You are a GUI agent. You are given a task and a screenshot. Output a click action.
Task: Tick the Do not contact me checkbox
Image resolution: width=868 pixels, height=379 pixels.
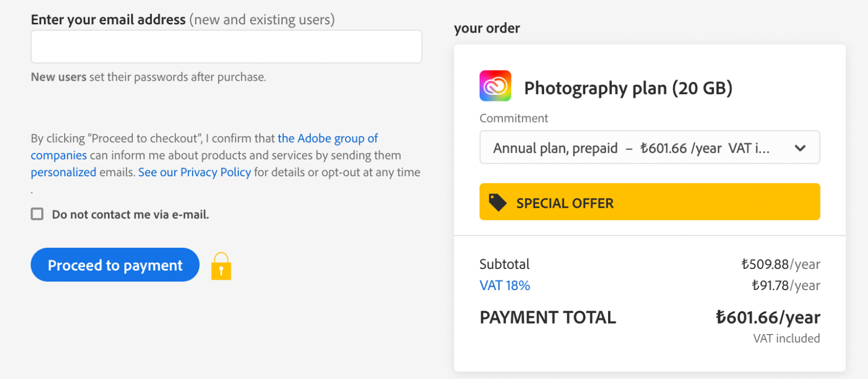(x=37, y=214)
